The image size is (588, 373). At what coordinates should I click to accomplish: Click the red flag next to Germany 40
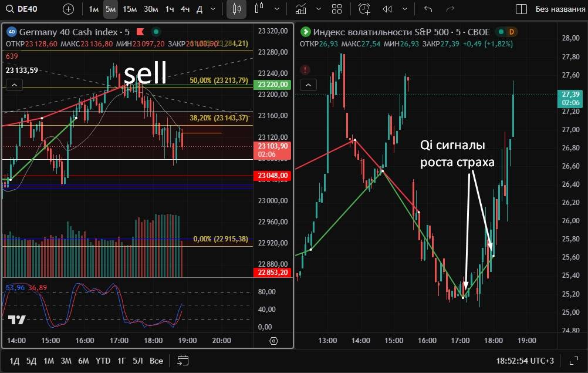pos(140,32)
